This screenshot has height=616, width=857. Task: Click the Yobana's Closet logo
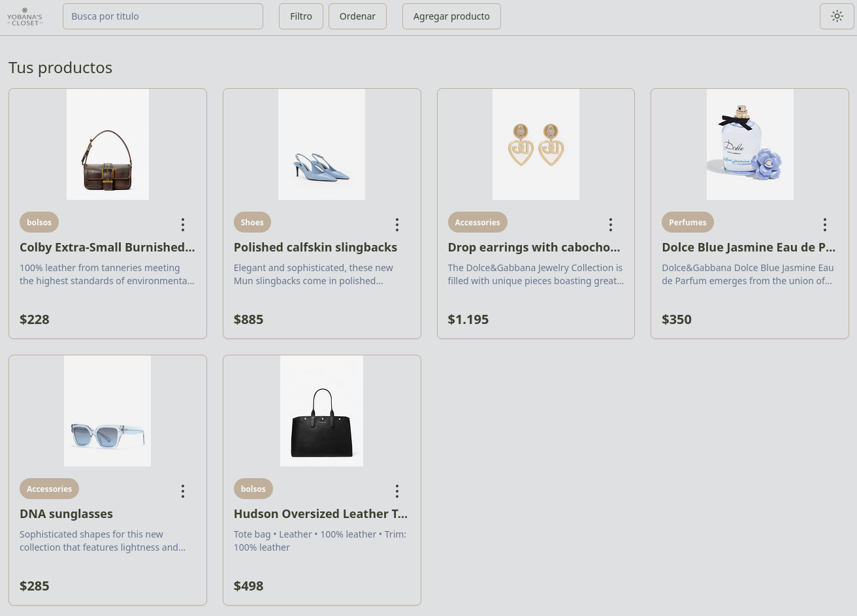click(x=25, y=16)
